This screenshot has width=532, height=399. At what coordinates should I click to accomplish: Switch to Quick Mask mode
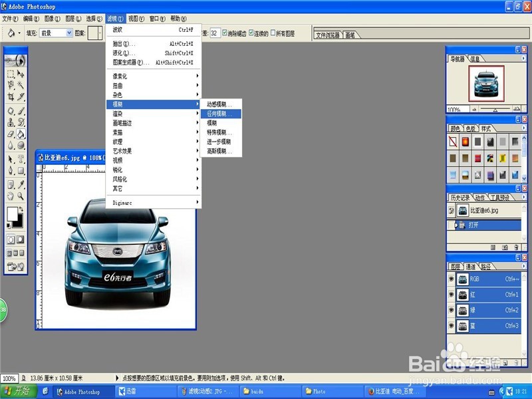(21, 239)
